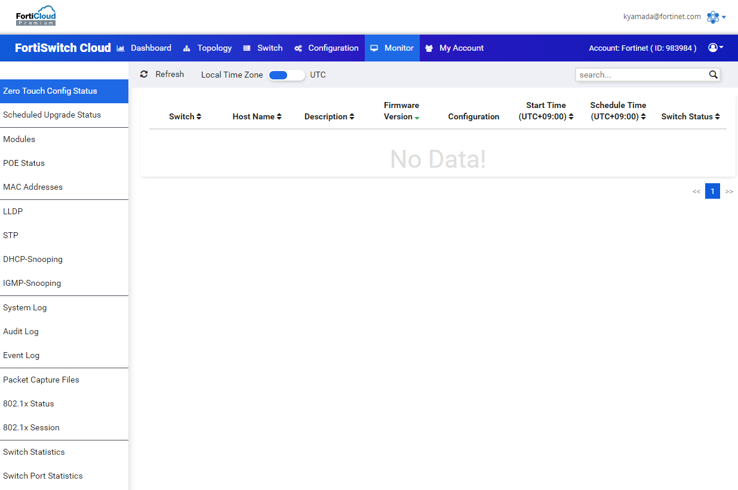Image resolution: width=738 pixels, height=490 pixels.
Task: Open the Topology tab
Action: tap(207, 48)
